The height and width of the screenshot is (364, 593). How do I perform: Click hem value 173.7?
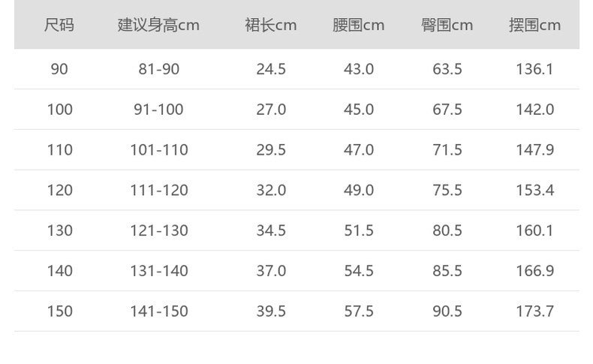[x=534, y=311]
